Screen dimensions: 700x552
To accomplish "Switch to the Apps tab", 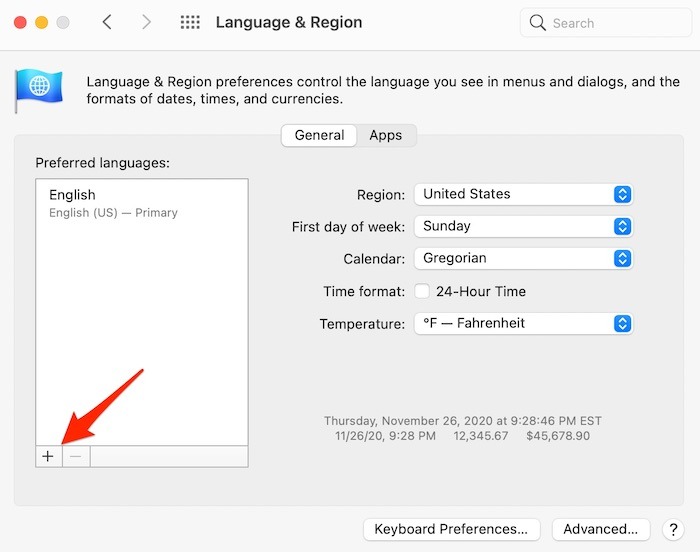I will click(386, 135).
